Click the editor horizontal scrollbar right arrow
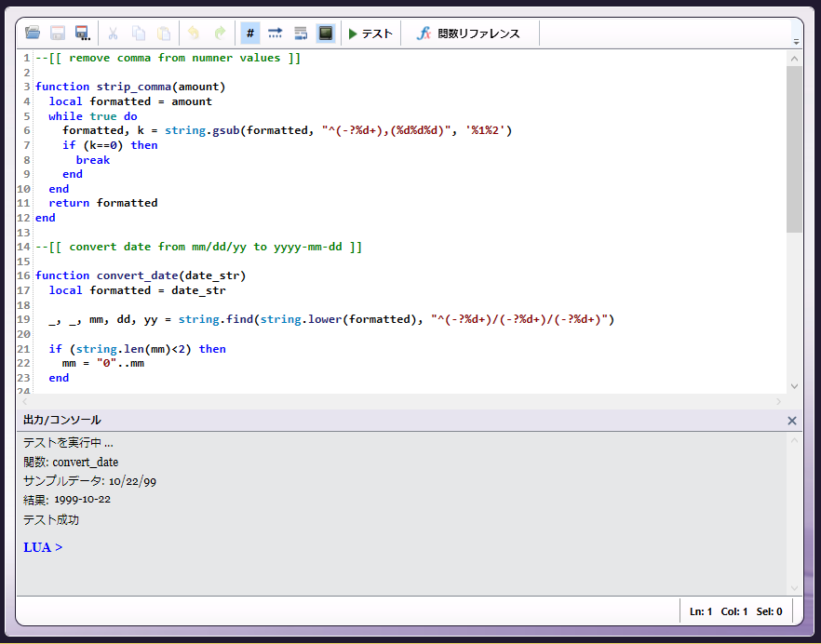 pos(778,402)
